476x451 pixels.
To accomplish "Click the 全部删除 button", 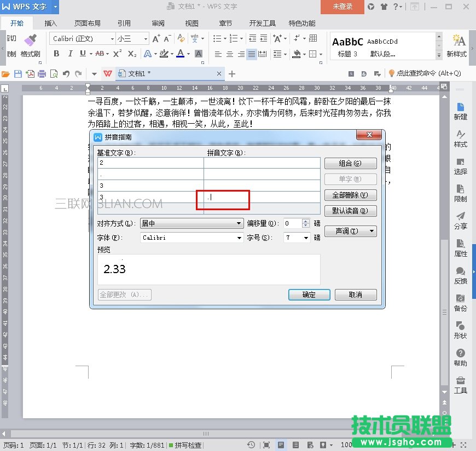I will (x=350, y=195).
